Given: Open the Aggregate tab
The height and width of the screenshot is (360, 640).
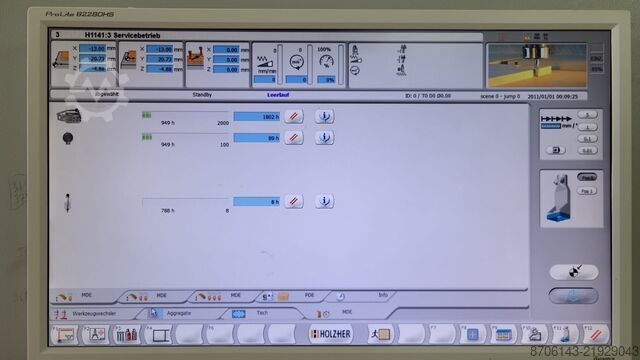Looking at the screenshot, I should [178, 313].
